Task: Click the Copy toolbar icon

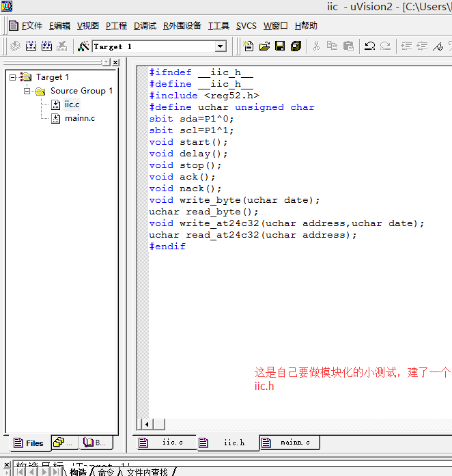Action: pos(332,46)
